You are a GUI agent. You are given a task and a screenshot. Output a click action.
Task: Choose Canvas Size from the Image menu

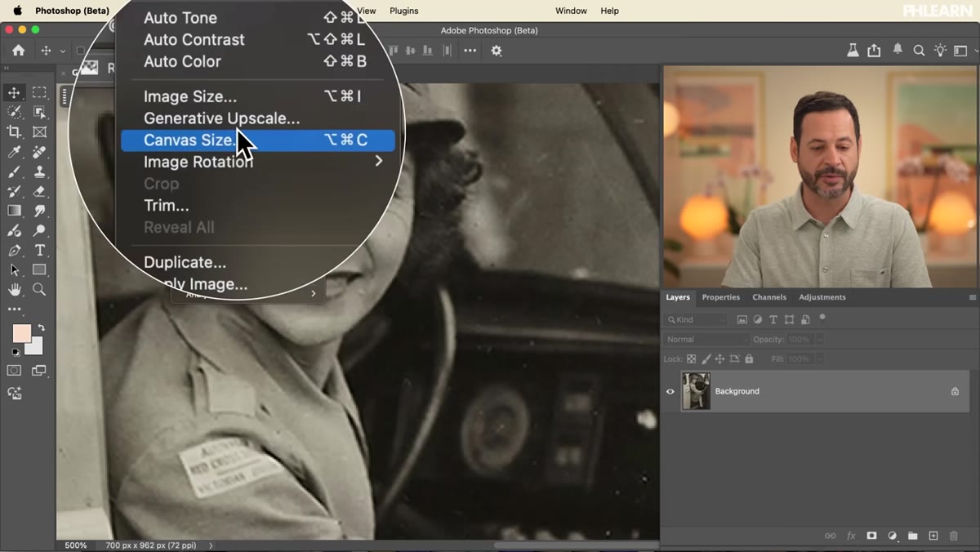pos(257,140)
